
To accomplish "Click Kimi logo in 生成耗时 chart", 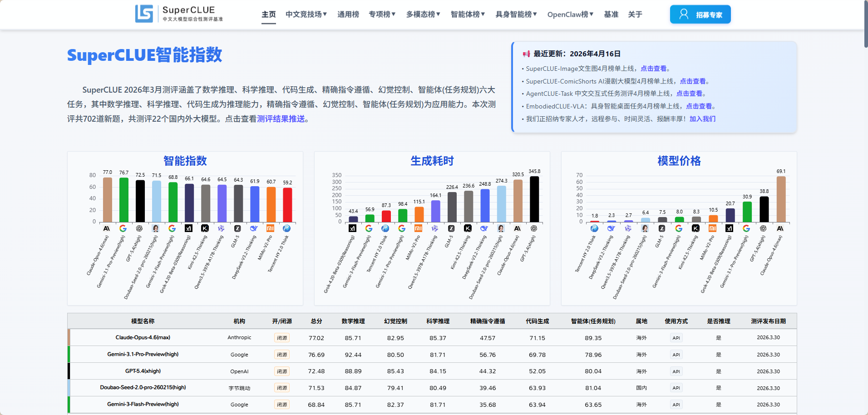I will [468, 228].
